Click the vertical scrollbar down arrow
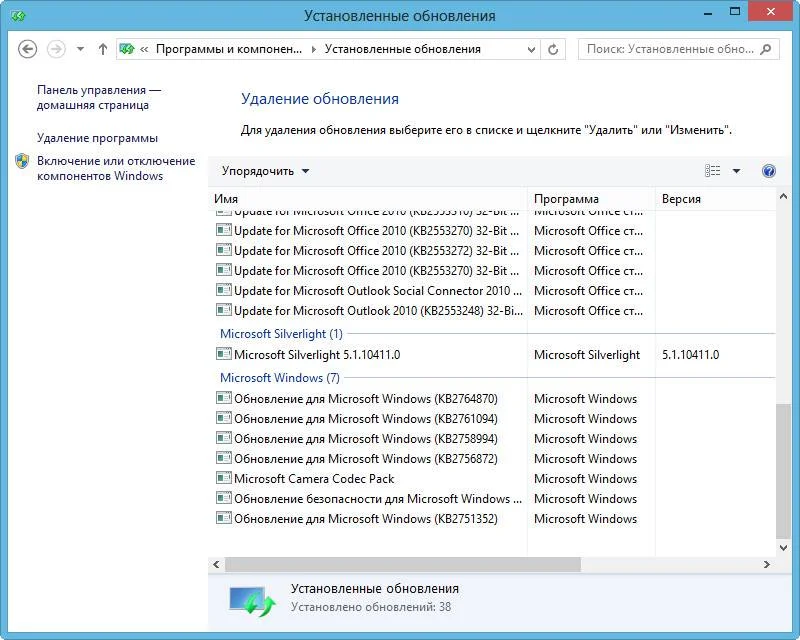Screen dimensions: 800x640 [783, 548]
